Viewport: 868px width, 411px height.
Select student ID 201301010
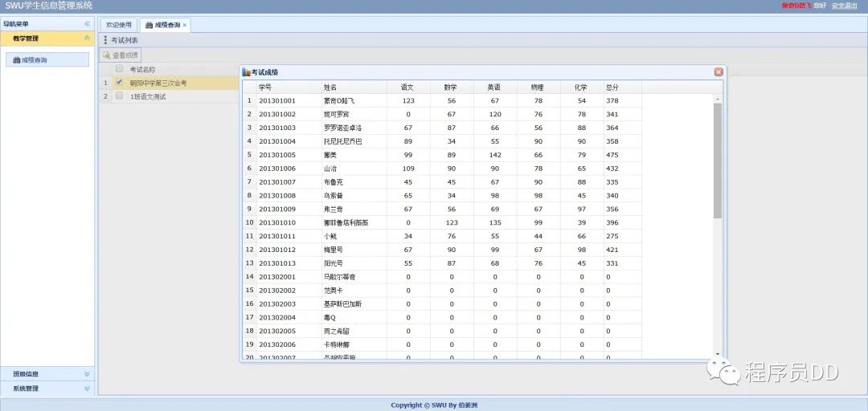(x=277, y=223)
